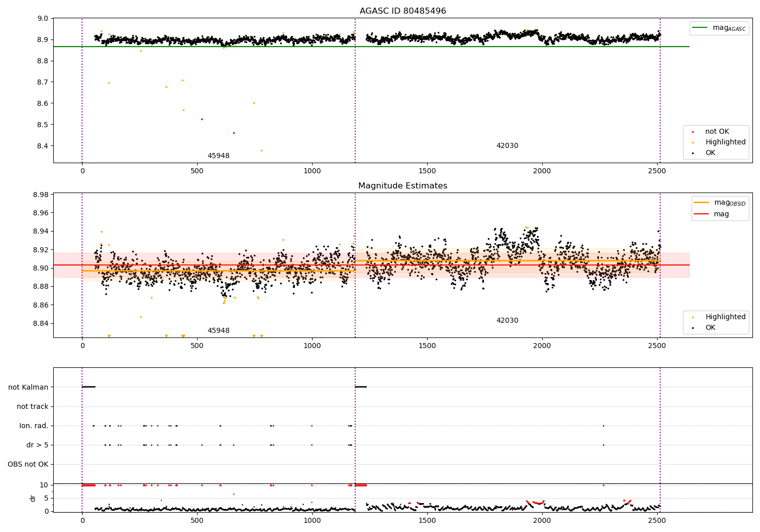The image size is (760, 532).
Task: Click the black dot marker beside top plot 'OK' legend
Action: (693, 153)
